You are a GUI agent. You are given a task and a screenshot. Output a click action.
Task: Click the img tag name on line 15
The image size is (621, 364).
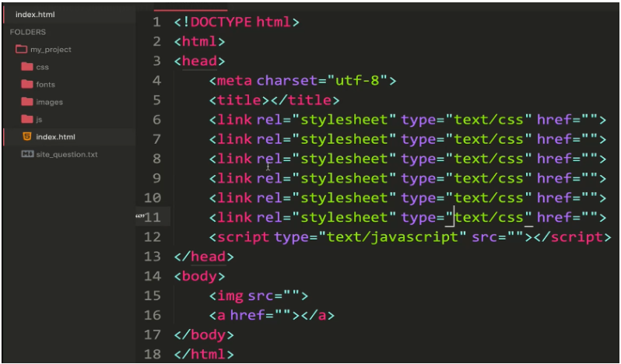point(230,296)
